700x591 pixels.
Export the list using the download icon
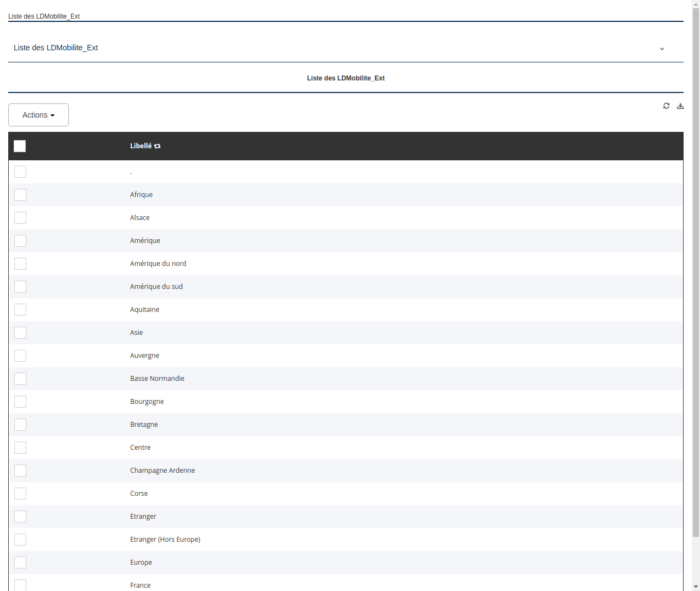pos(680,106)
